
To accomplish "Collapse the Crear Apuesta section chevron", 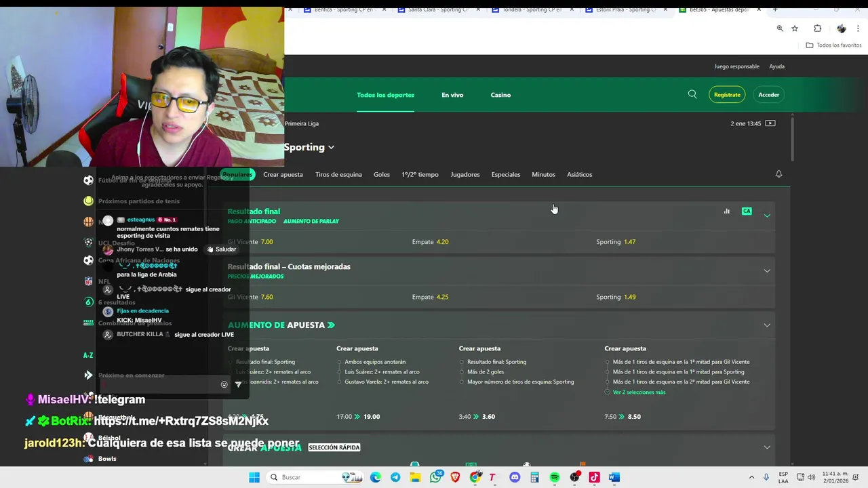I will (x=767, y=447).
